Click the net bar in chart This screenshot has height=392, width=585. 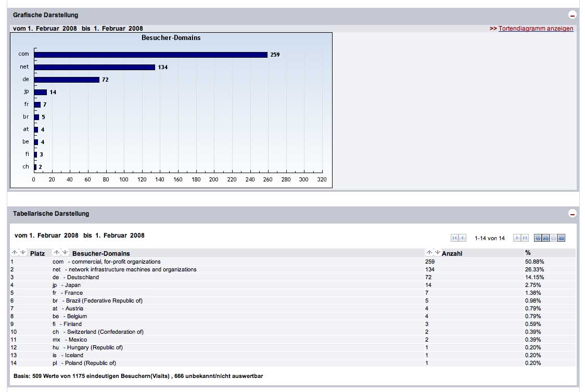click(94, 67)
